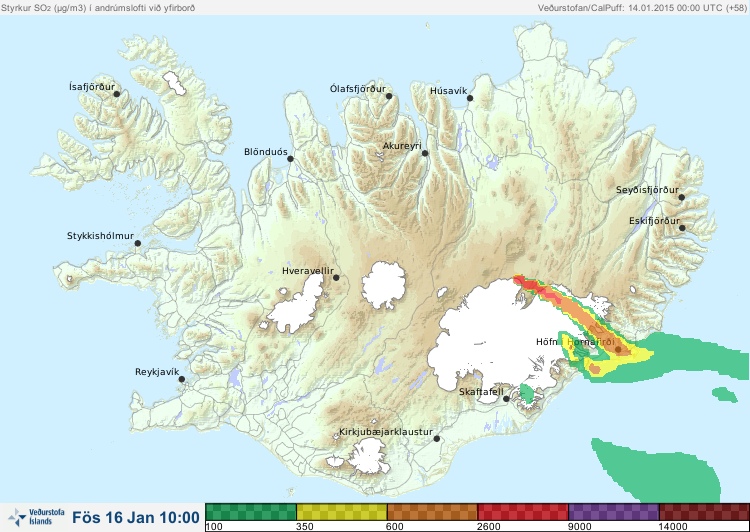
Task: Click the Húsavík label
Action: click(448, 91)
